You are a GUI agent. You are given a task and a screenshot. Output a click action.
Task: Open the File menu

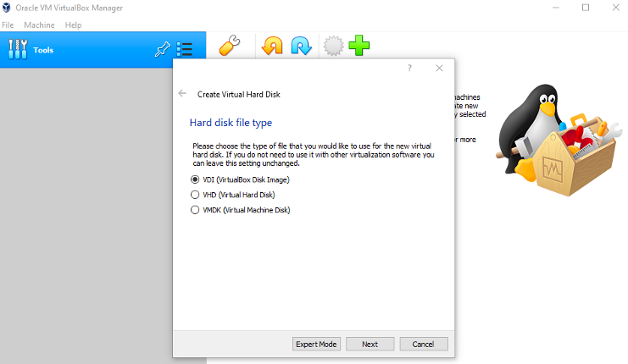(x=8, y=25)
